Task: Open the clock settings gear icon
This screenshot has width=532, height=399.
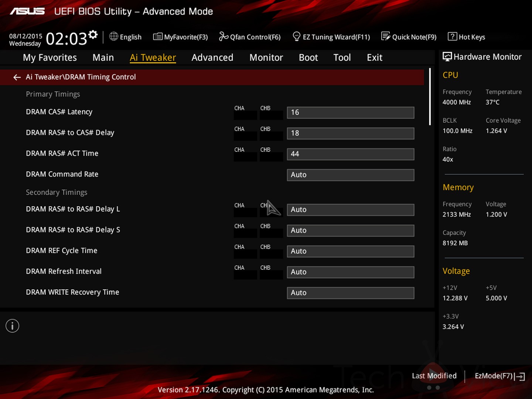Action: (x=93, y=35)
